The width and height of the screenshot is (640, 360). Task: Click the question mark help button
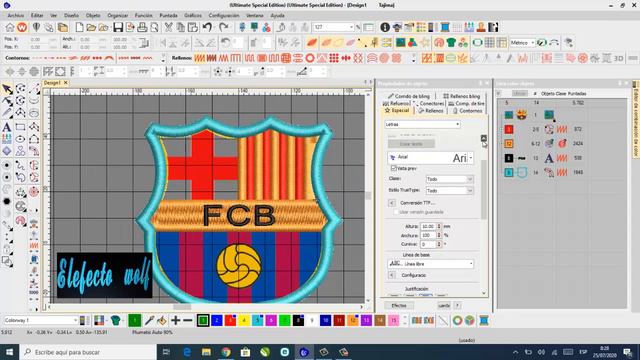(457, 305)
